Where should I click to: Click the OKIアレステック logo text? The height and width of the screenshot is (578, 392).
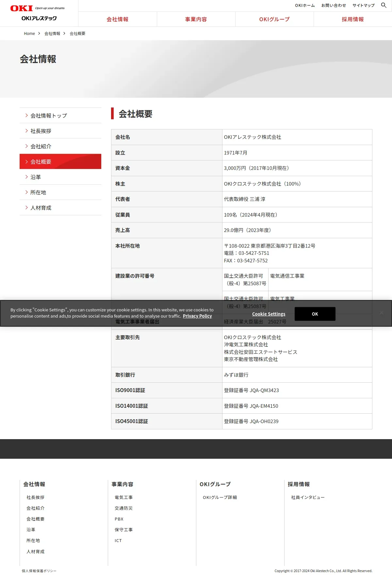click(39, 18)
